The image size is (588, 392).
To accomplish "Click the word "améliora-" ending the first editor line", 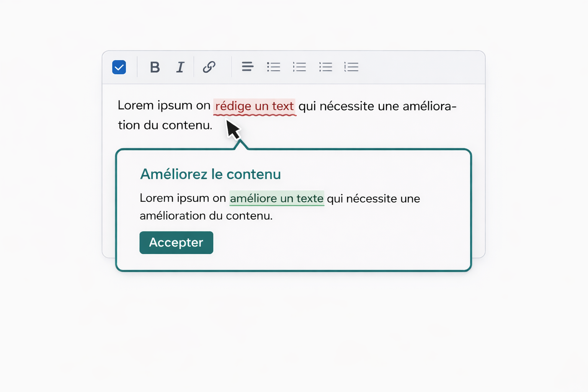I will pos(430,106).
